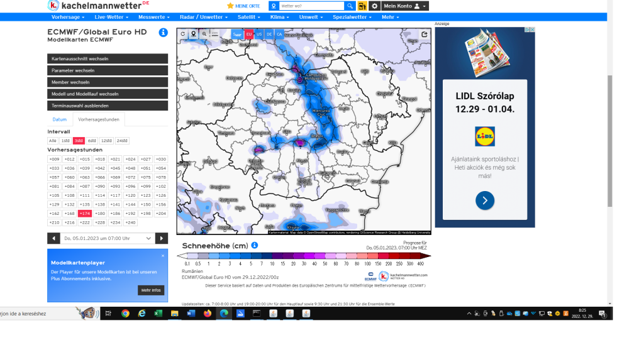Click the map reload icon
The image size is (644, 362).
point(183,34)
